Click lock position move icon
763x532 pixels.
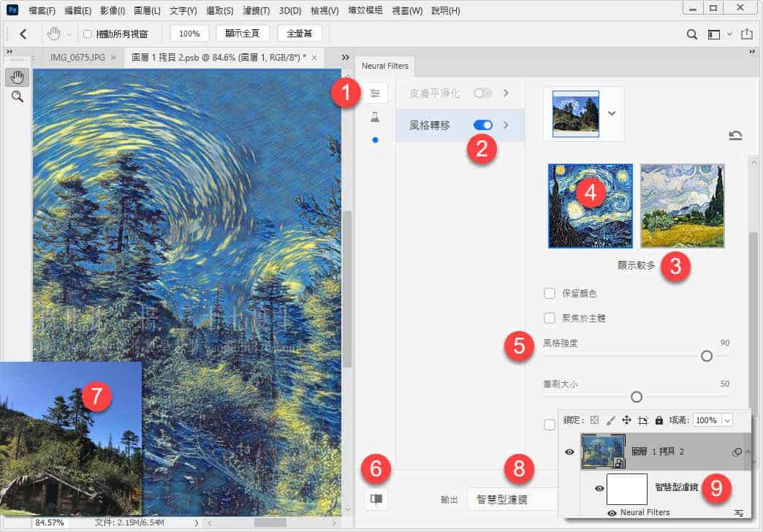(x=626, y=420)
